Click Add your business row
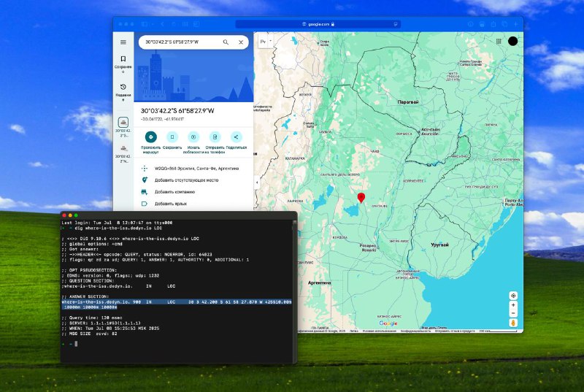Image resolution: width=584 pixels, height=392 pixels. pyautogui.click(x=193, y=192)
